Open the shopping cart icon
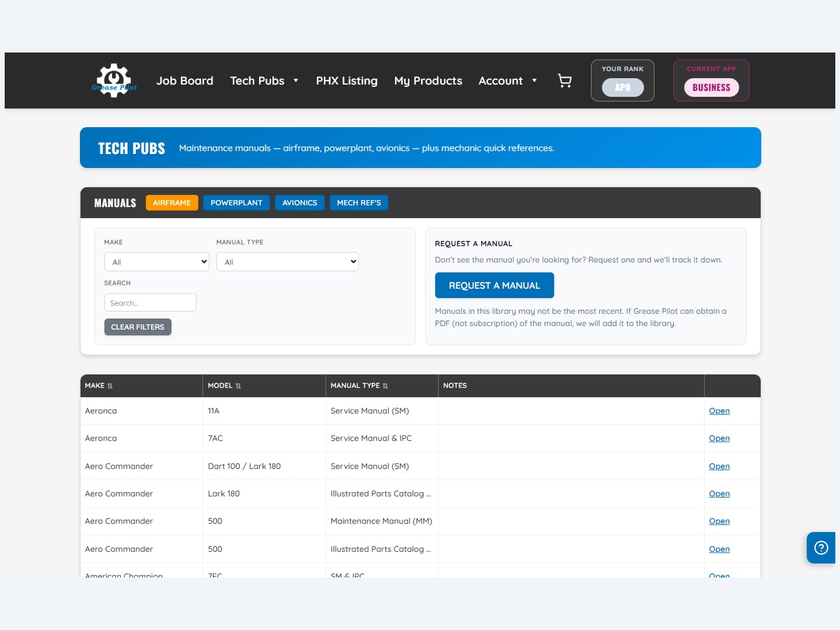The width and height of the screenshot is (840, 630). [565, 80]
